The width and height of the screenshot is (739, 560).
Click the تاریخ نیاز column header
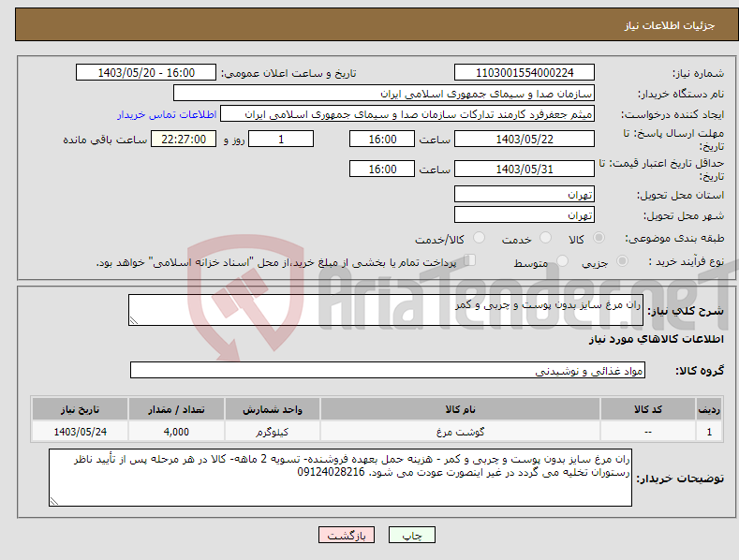[x=81, y=409]
